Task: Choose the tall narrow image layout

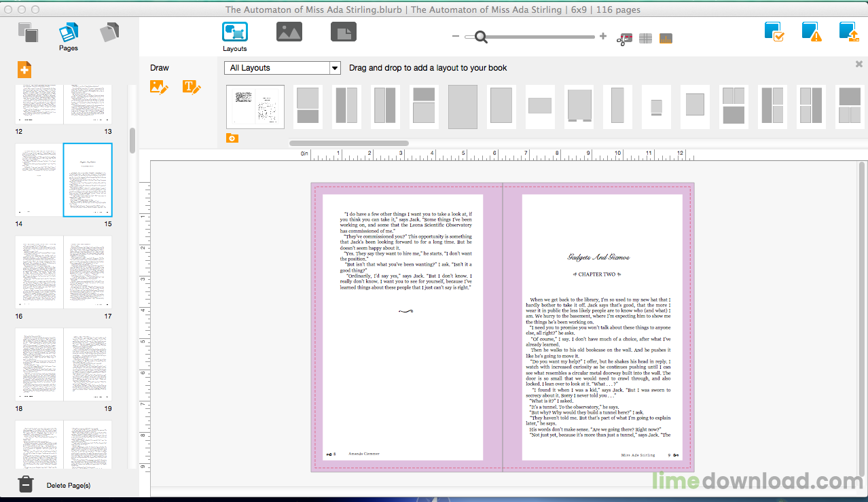Action: click(617, 107)
